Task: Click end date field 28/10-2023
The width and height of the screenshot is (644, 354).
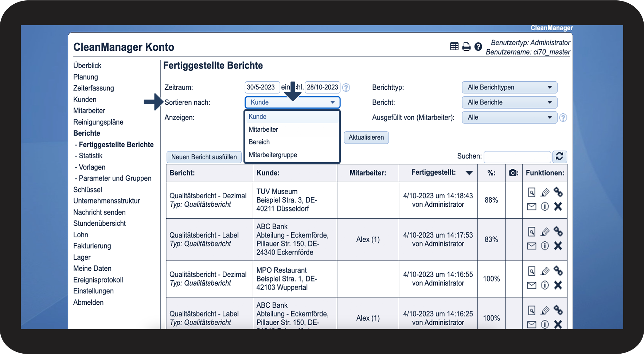Action: [x=323, y=87]
